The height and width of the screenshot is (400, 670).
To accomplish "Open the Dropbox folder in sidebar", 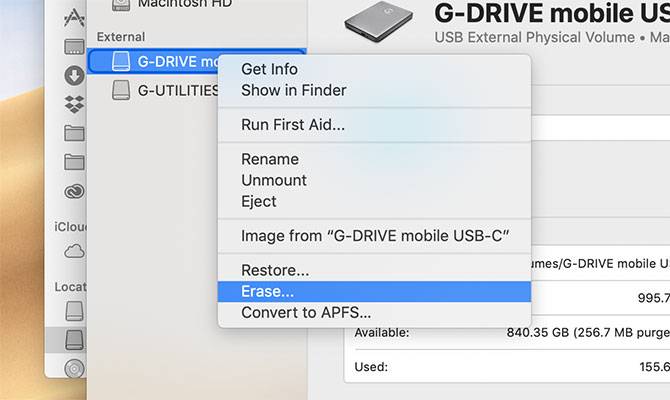I will 74,104.
